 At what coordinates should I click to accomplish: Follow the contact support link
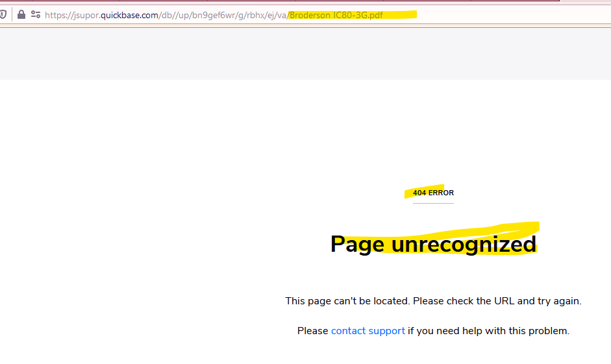click(x=368, y=331)
